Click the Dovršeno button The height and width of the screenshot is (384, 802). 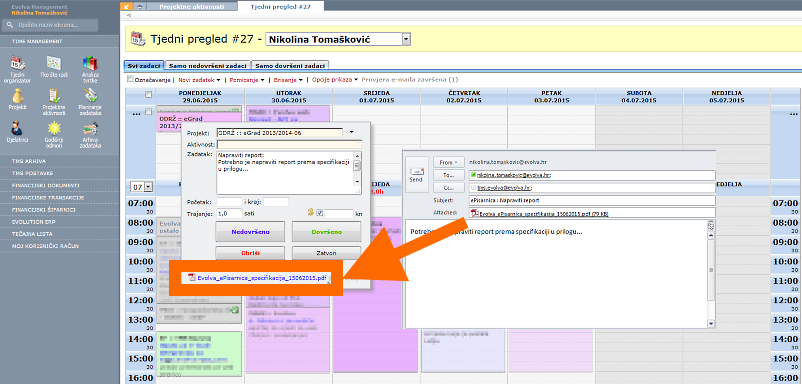326,232
